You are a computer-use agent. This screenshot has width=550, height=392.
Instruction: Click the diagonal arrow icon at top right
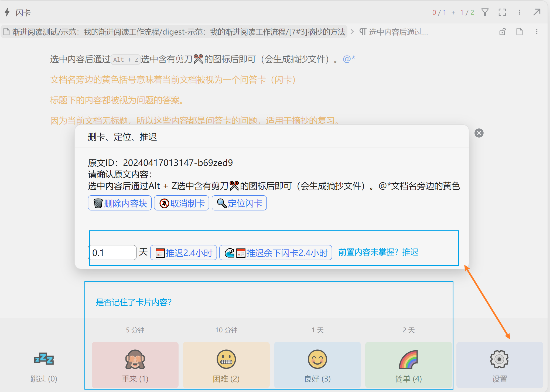pos(537,12)
